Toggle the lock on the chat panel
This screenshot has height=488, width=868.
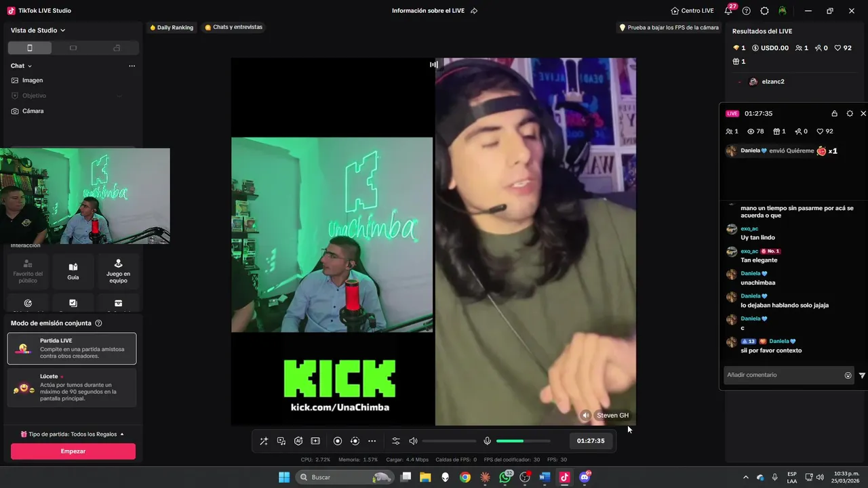click(835, 114)
